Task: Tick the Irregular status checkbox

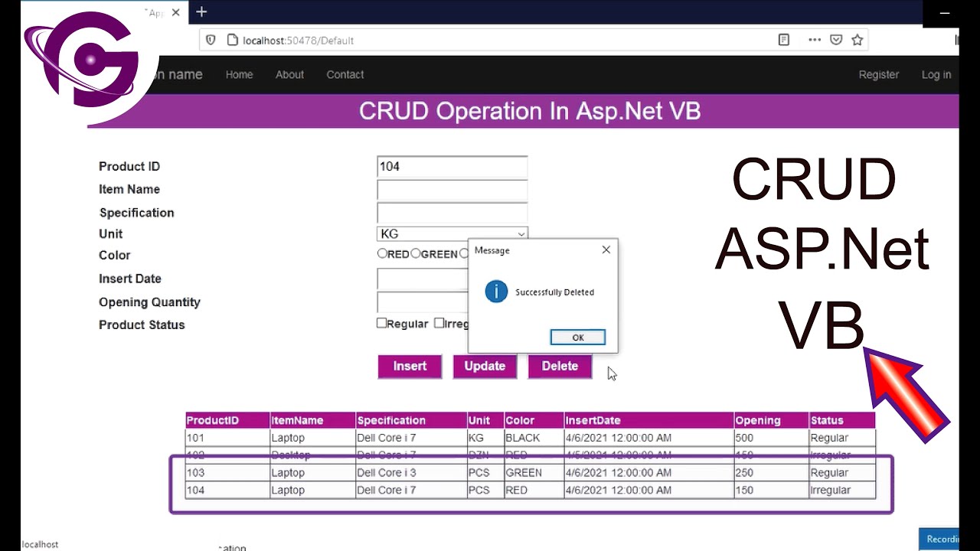Action: coord(439,323)
